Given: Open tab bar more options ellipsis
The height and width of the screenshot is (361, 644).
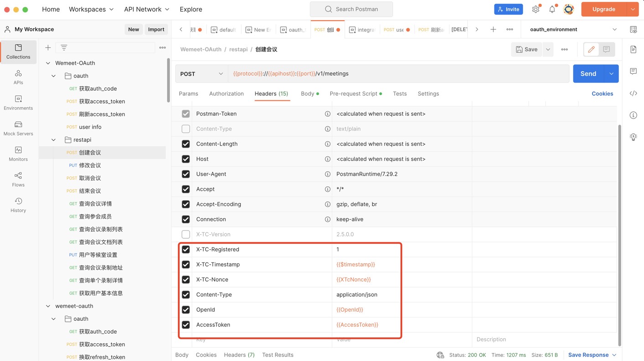Looking at the screenshot, I should [509, 29].
